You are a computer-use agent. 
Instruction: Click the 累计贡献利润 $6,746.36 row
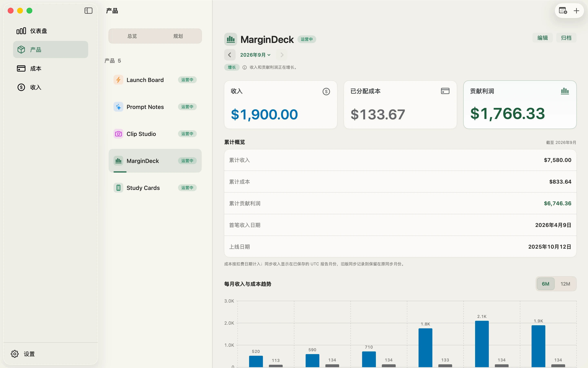pos(400,203)
